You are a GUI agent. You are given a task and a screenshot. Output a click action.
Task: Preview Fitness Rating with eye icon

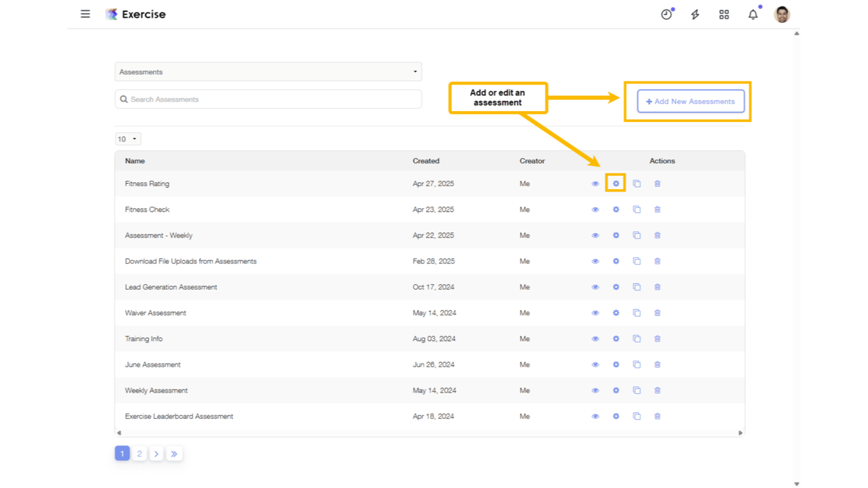[x=595, y=184]
